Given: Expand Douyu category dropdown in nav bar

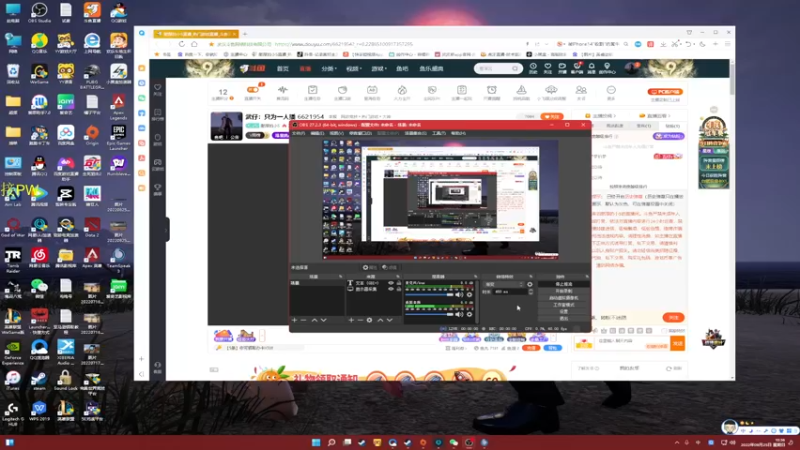Looking at the screenshot, I should click(328, 68).
